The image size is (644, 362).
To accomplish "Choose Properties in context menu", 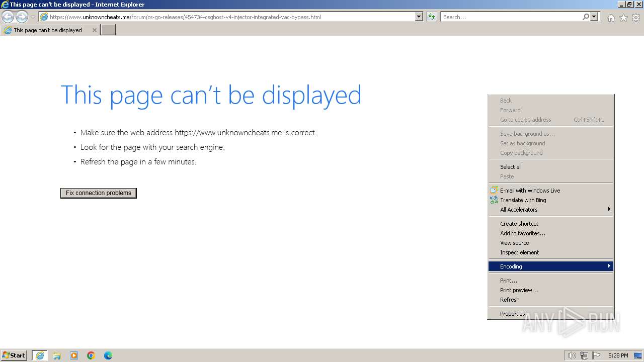I will pyautogui.click(x=551, y=314).
